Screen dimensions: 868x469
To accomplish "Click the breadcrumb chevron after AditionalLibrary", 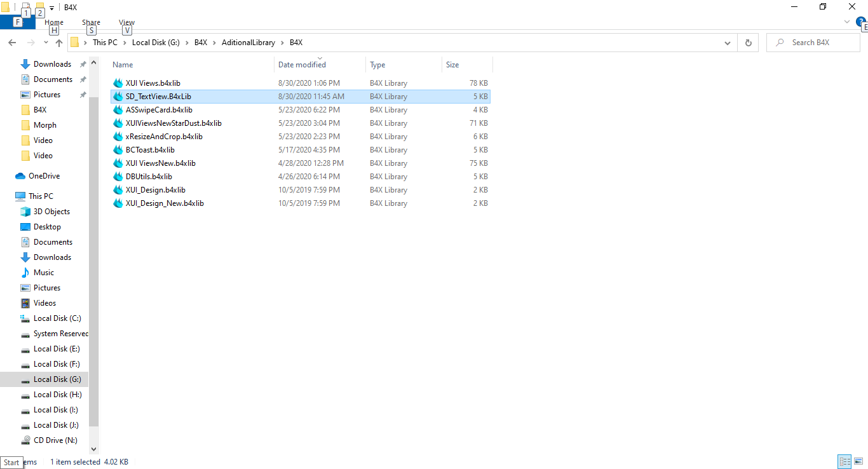I will [x=282, y=43].
